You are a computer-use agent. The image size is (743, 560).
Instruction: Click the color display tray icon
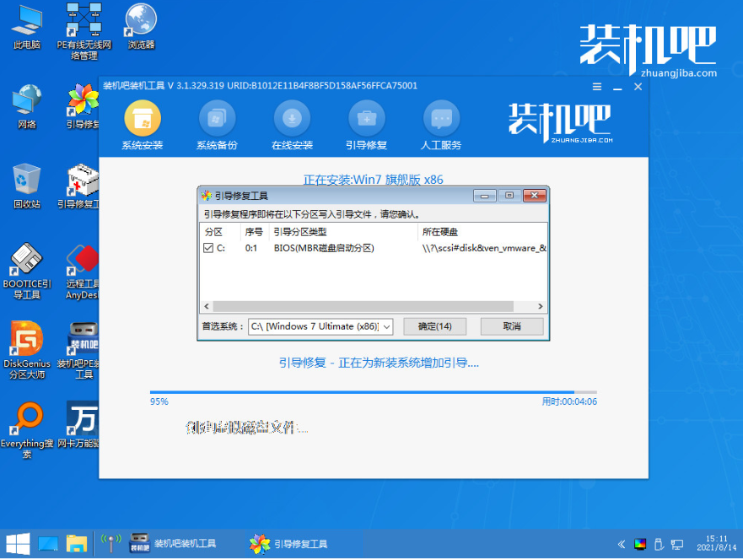point(640,544)
